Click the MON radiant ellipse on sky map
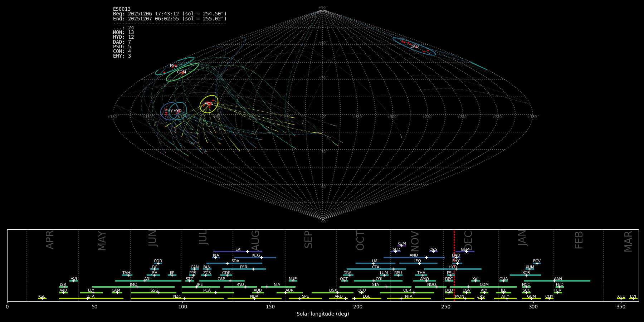Screen dimensions: 644x322 tap(209, 104)
